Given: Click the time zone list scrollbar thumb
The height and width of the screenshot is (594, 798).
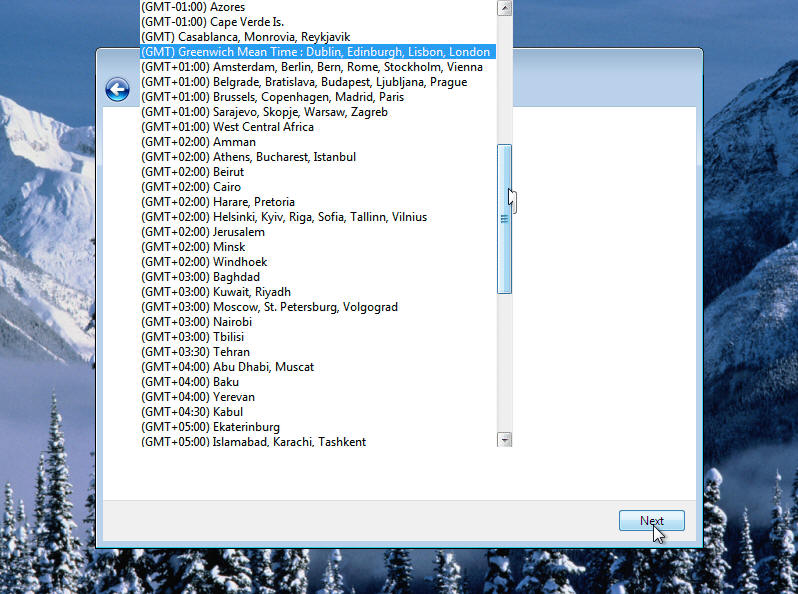Looking at the screenshot, I should coord(504,219).
